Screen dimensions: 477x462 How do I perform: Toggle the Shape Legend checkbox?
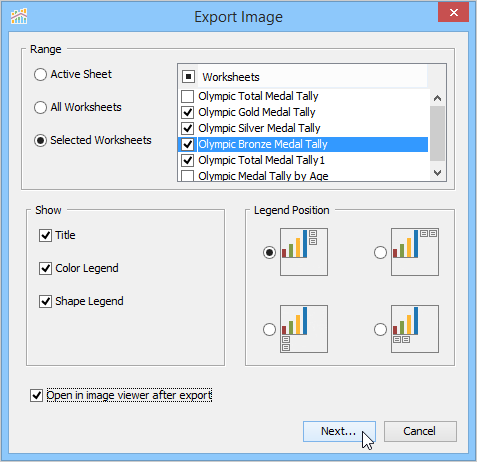(x=45, y=301)
